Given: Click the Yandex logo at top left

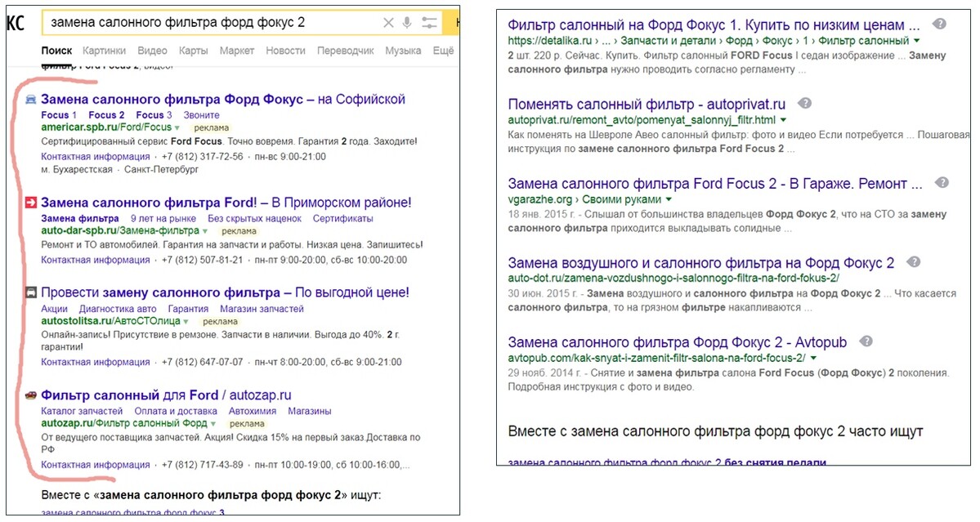Looking at the screenshot, I should 16,23.
